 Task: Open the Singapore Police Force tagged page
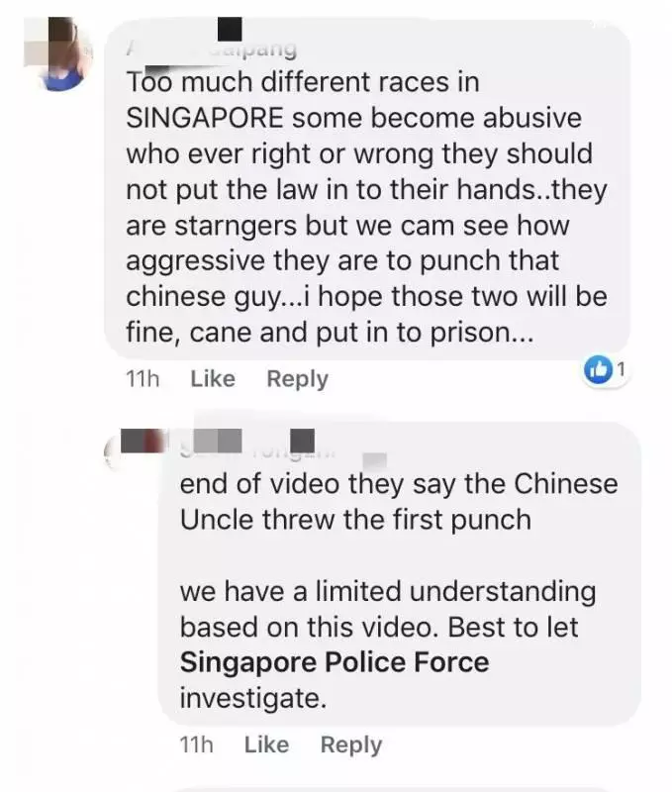click(335, 662)
